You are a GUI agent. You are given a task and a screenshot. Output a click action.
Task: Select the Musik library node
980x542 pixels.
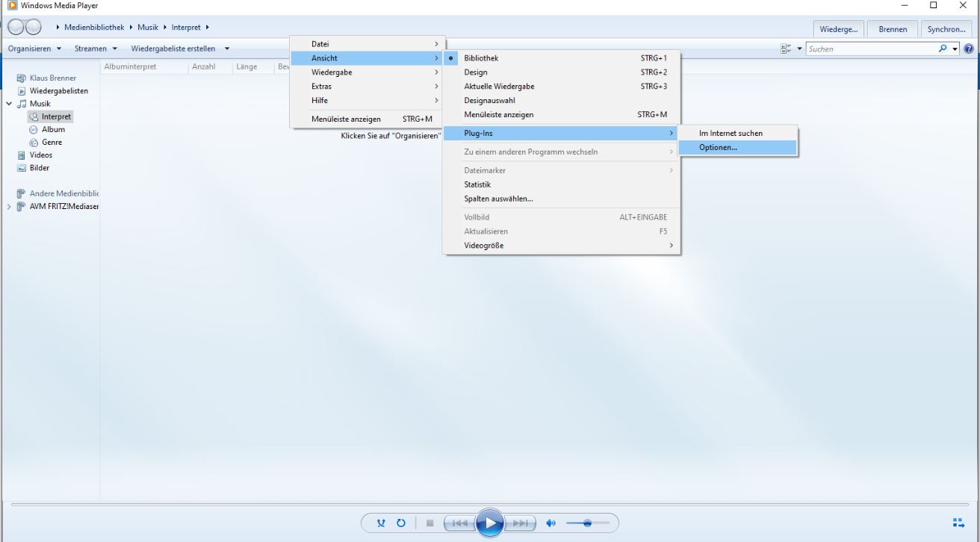(34, 104)
